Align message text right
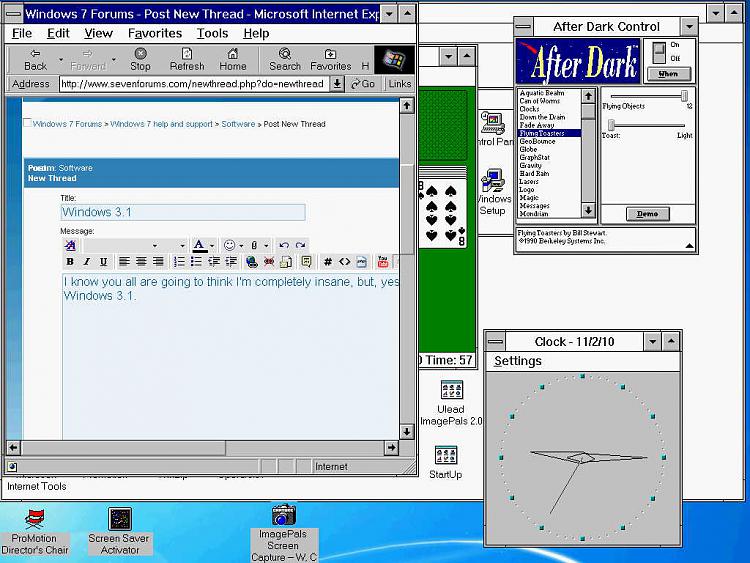This screenshot has height=563, width=750. coord(158,262)
